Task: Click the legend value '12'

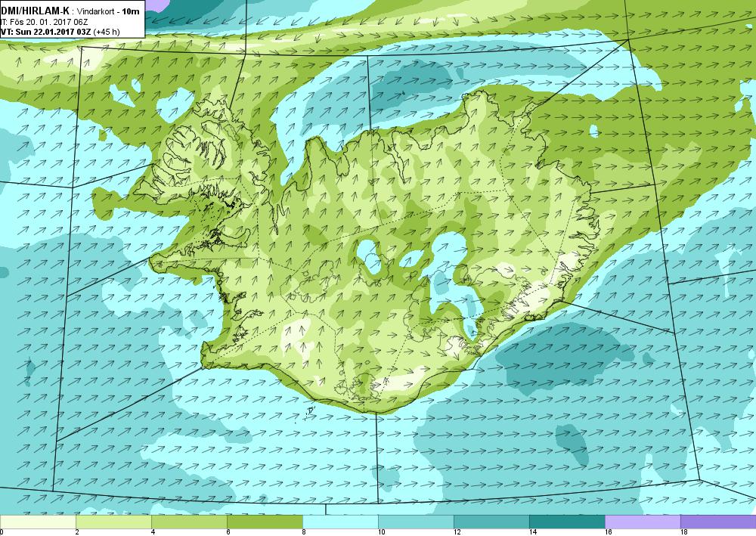Action: tap(457, 532)
